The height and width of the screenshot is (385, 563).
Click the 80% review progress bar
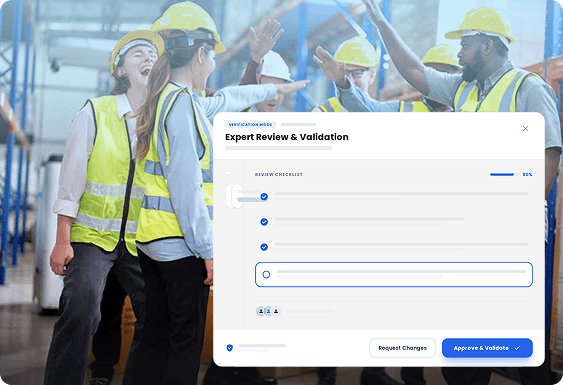[x=504, y=175]
